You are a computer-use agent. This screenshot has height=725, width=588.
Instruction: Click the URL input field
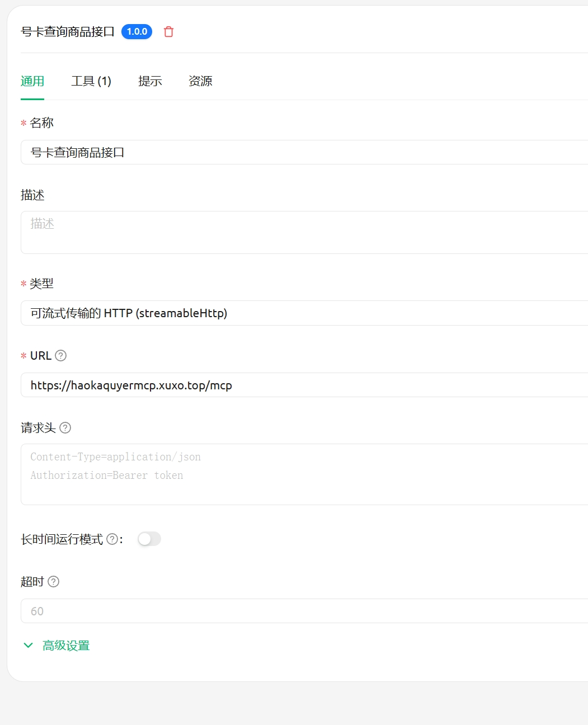coord(302,385)
